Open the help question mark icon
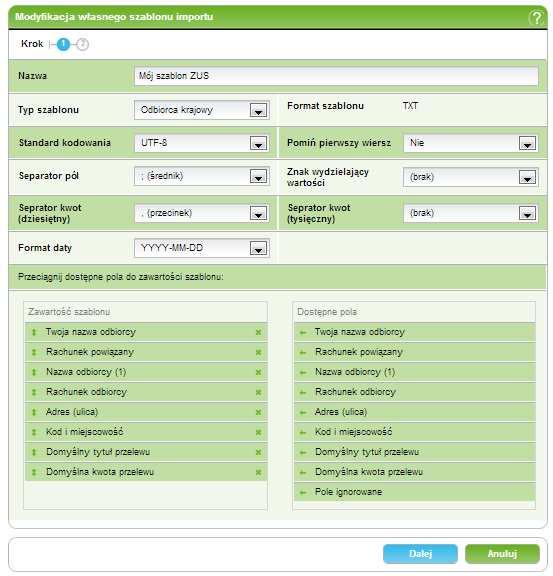Screen dimensions: 553x576 click(x=536, y=17)
